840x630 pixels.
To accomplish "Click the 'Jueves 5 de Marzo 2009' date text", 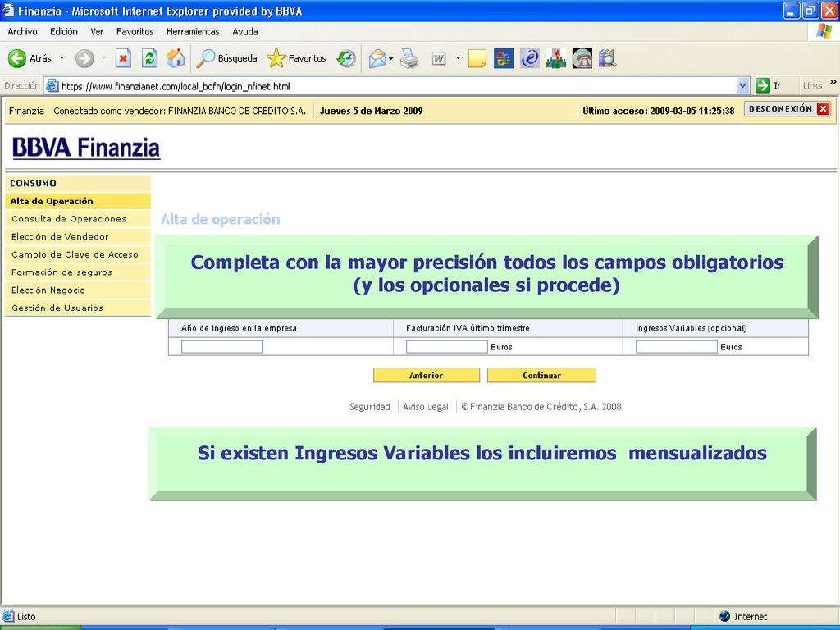I will (x=372, y=111).
